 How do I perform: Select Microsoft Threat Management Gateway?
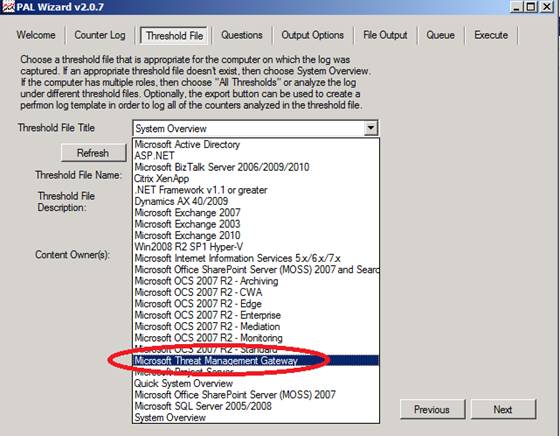pos(255,361)
